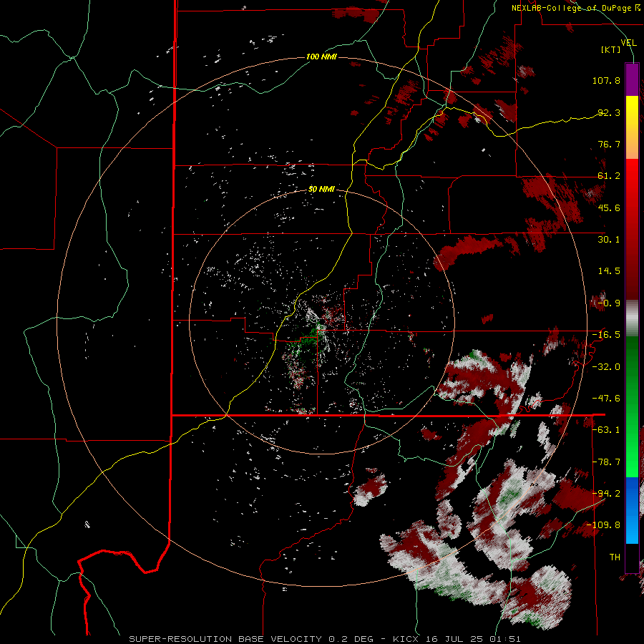Image resolution: width=644 pixels, height=644 pixels.
Task: Click the blue segment of color bar
Action: pyautogui.click(x=632, y=510)
